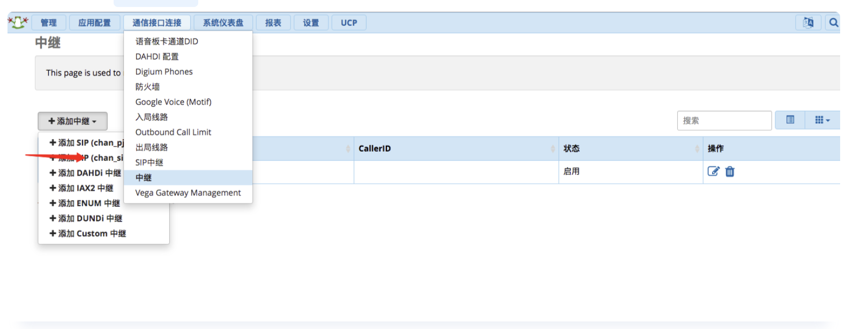The height and width of the screenshot is (329, 868).
Task: Expand the 添加中继 dropdown button
Action: coord(72,121)
